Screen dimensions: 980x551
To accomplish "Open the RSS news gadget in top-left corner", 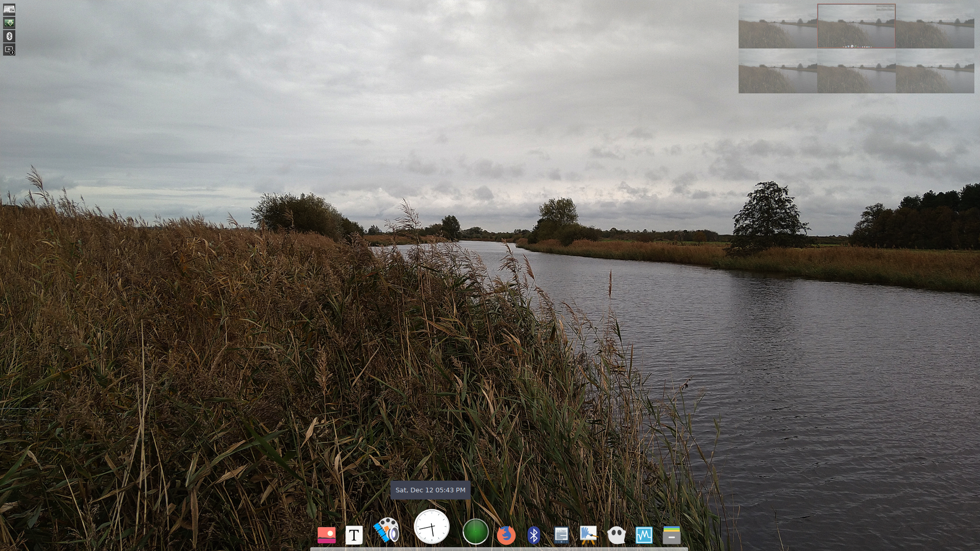I will [10, 9].
